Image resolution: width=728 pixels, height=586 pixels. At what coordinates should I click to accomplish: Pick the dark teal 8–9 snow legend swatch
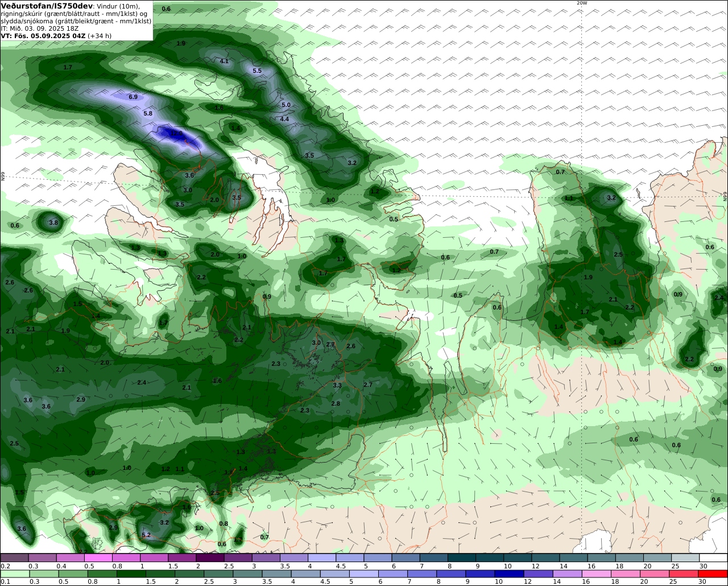coord(462,558)
